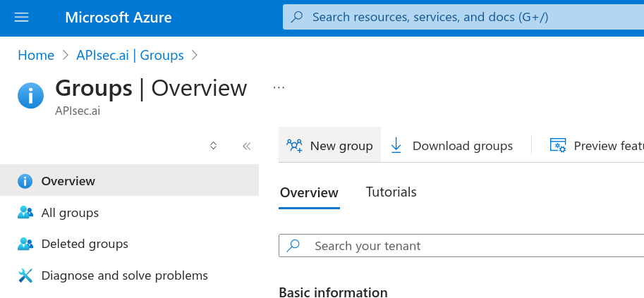The image size is (644, 298).
Task: Select the Overview tab
Action: coord(309,193)
